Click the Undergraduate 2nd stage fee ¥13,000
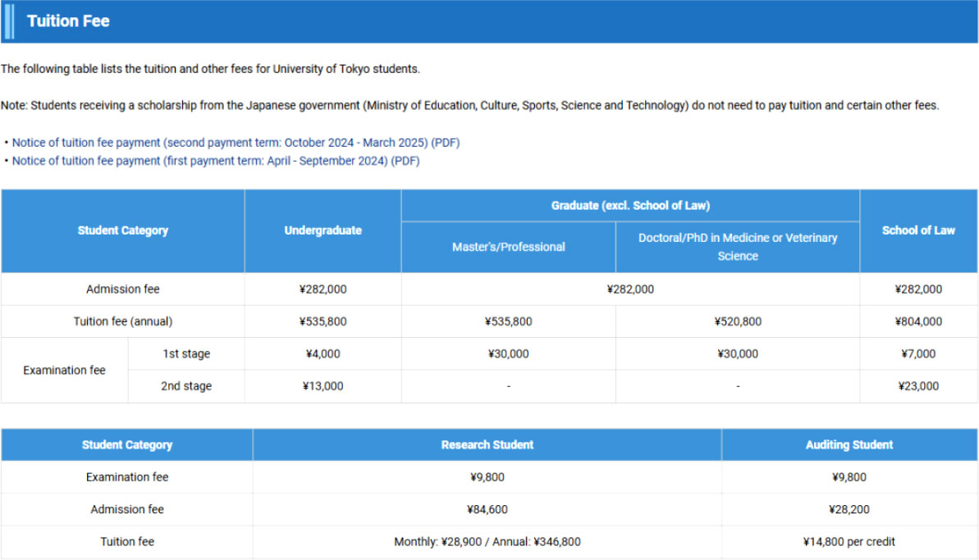 pyautogui.click(x=323, y=387)
